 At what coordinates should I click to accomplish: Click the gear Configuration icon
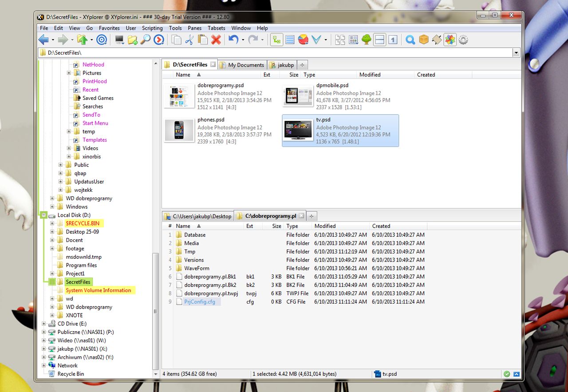(x=463, y=40)
